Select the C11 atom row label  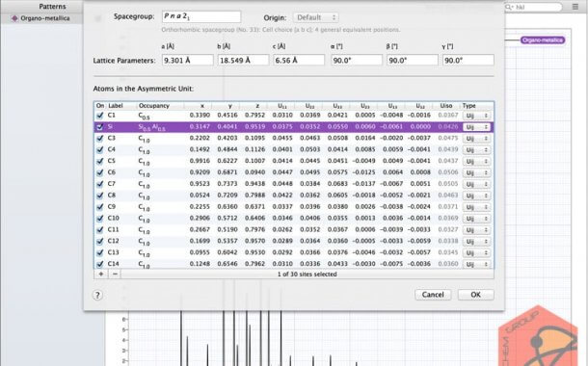click(113, 229)
